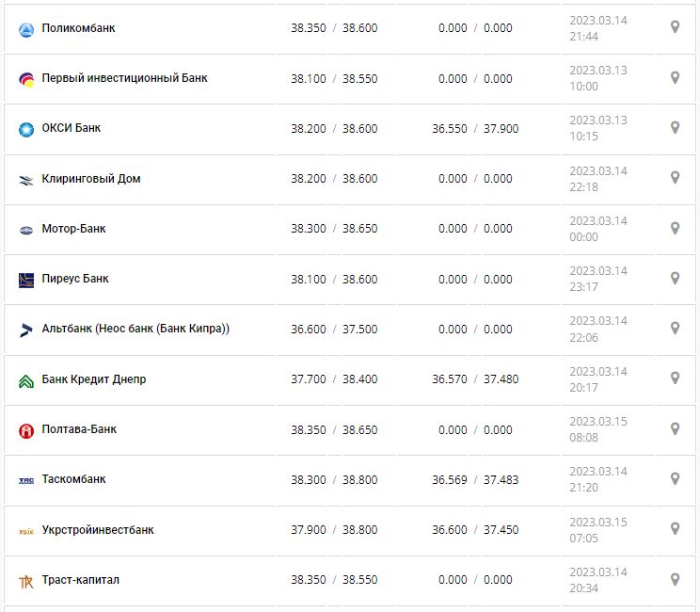Viewport: 700px width, 612px height.
Task: Click the ОКСИ Банк logo icon
Action: [26, 129]
